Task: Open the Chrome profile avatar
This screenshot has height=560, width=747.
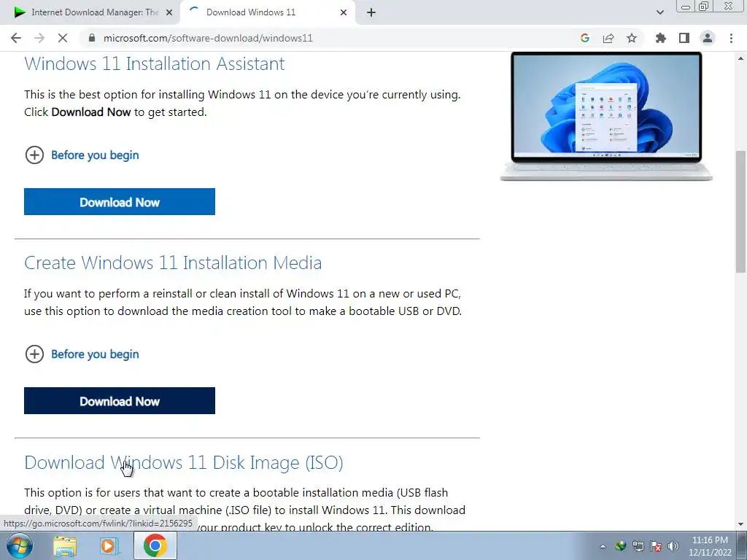Action: click(708, 38)
